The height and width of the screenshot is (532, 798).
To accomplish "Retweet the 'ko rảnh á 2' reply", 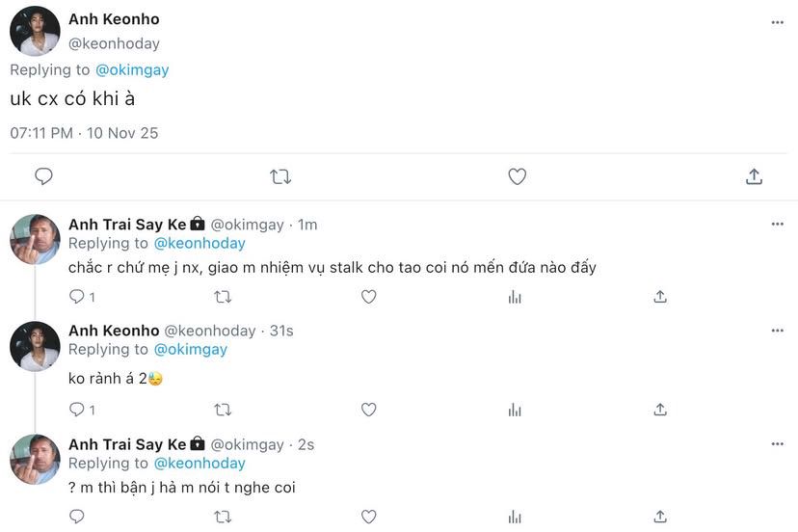I will point(223,410).
